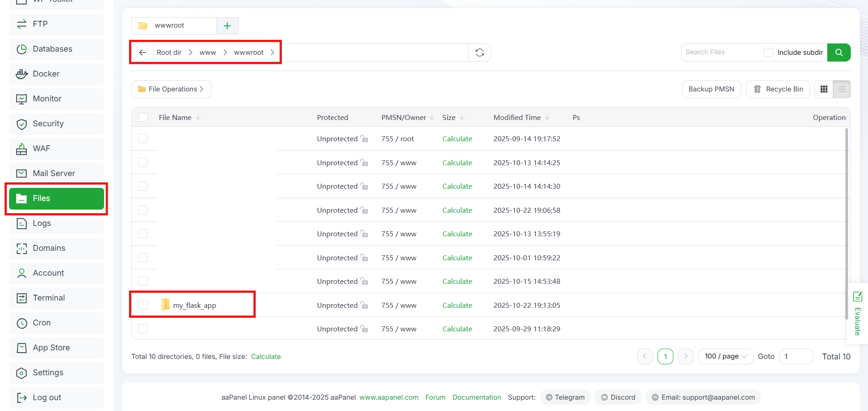This screenshot has height=411, width=868.
Task: Check the row modified 2025-09-14 19:17:52
Action: click(x=143, y=139)
